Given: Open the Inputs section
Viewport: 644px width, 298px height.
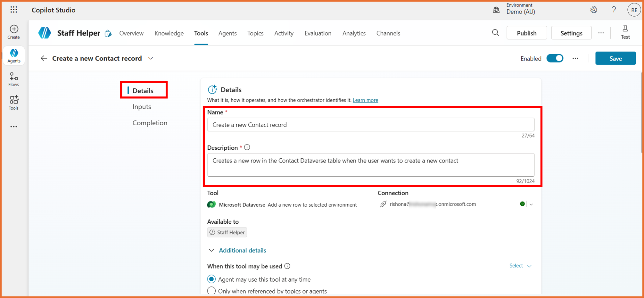Looking at the screenshot, I should [x=142, y=107].
